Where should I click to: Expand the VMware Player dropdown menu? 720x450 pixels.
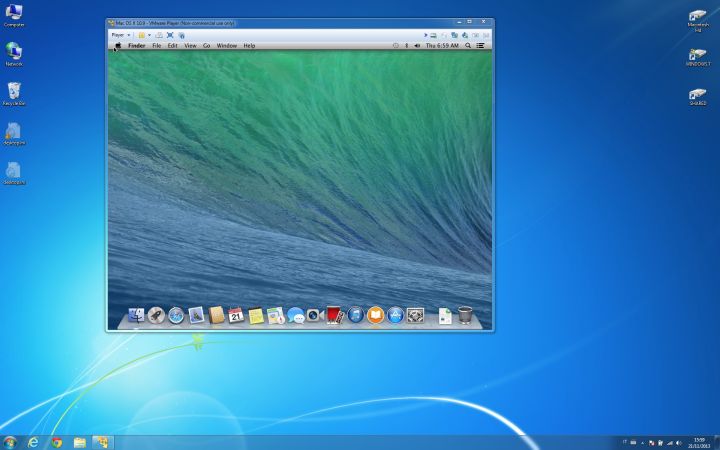[x=121, y=35]
